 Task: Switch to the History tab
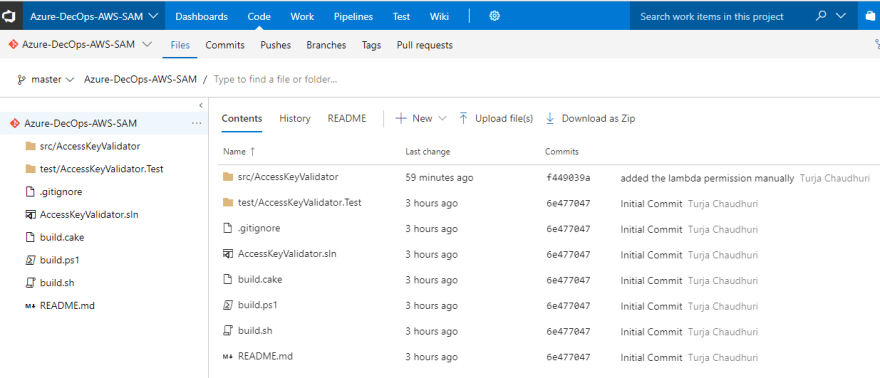point(295,118)
